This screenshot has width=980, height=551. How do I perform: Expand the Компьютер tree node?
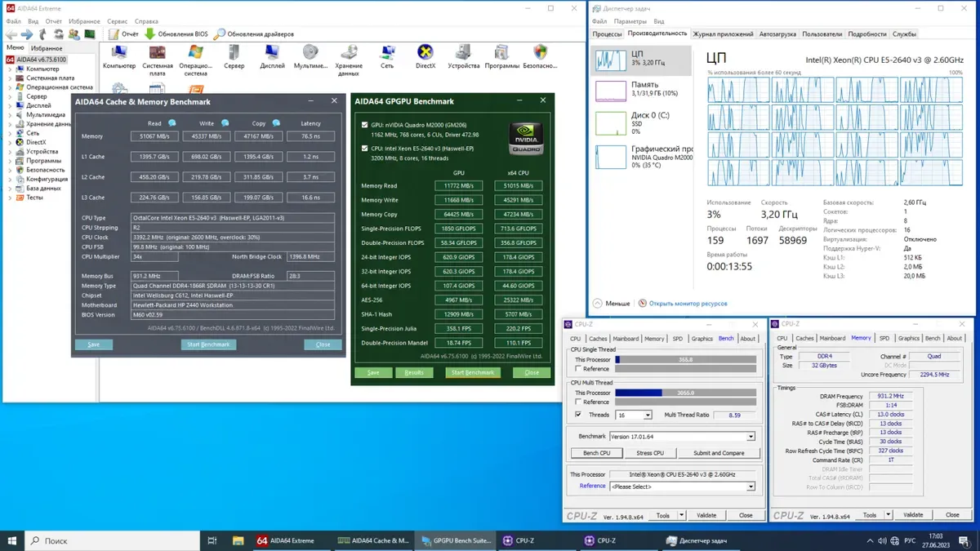(x=10, y=69)
